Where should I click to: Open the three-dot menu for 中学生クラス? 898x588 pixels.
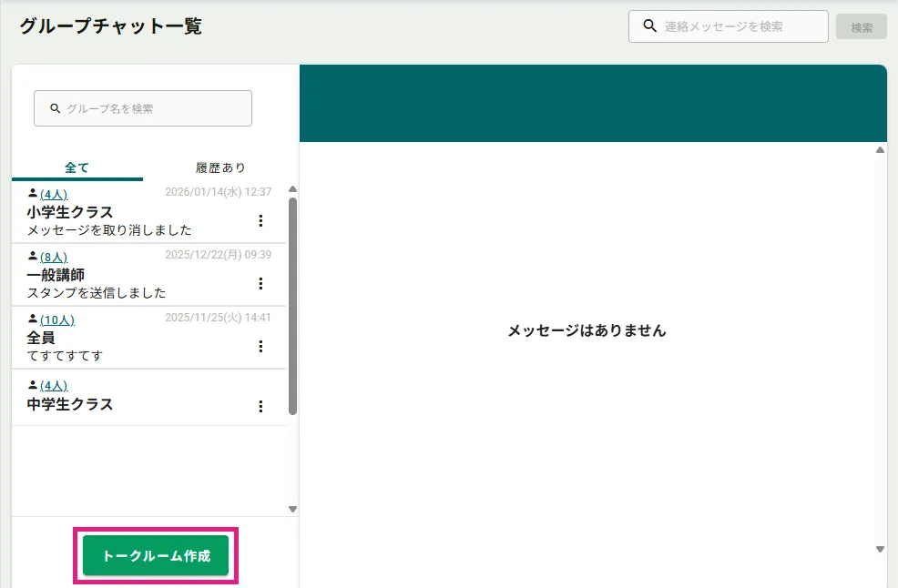tap(260, 406)
